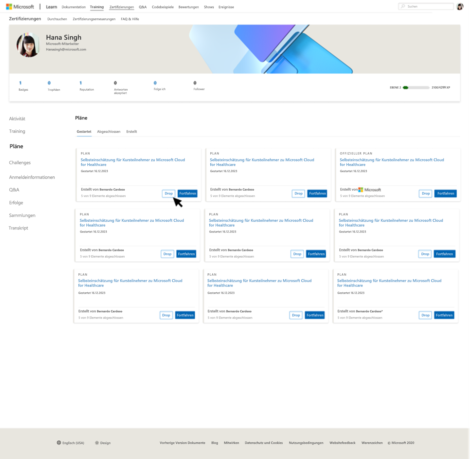This screenshot has height=459, width=476.
Task: Open the profile avatar in the top bar
Action: pos(460,6)
